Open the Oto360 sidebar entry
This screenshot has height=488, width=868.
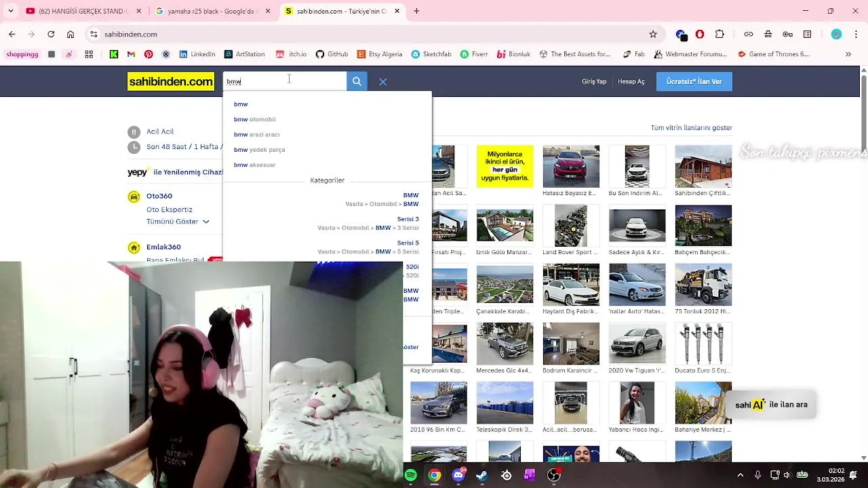point(159,196)
